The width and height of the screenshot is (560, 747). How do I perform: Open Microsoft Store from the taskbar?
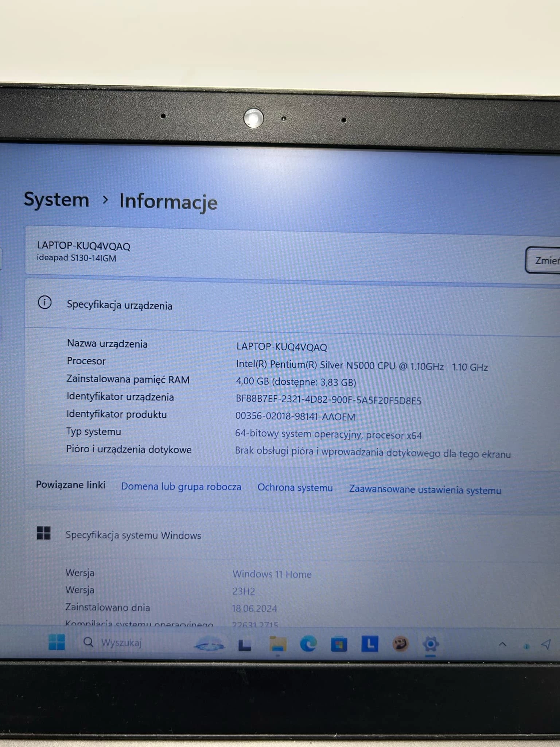(x=339, y=645)
